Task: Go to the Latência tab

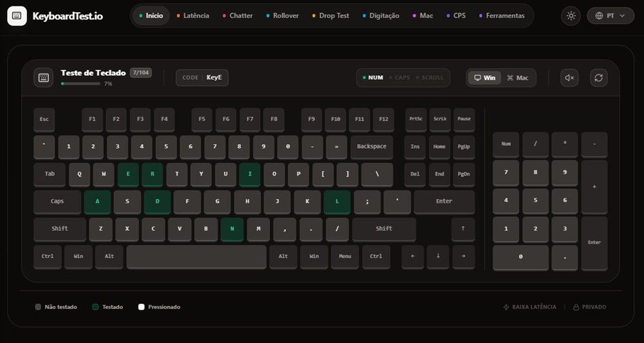Action: 193,15
